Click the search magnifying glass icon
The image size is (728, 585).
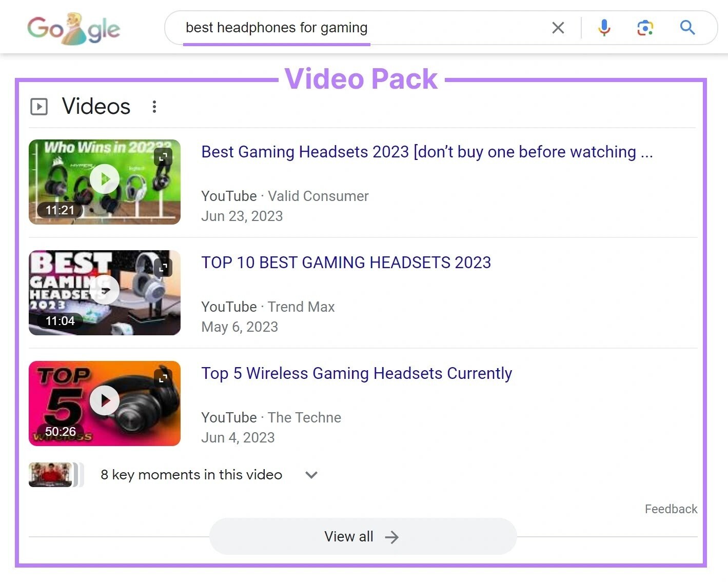(x=687, y=28)
